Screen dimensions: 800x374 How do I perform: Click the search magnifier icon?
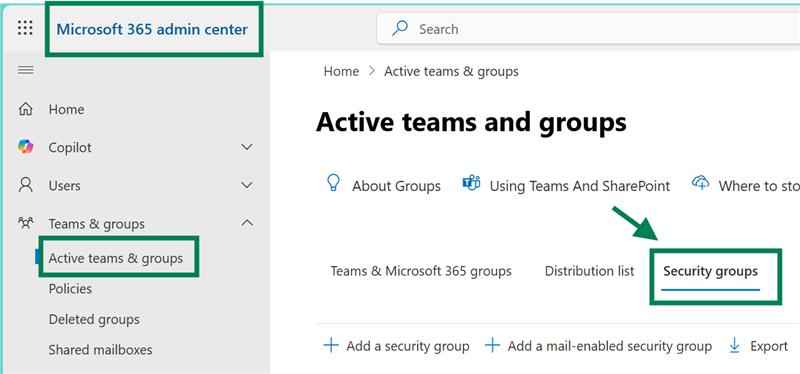pos(400,29)
